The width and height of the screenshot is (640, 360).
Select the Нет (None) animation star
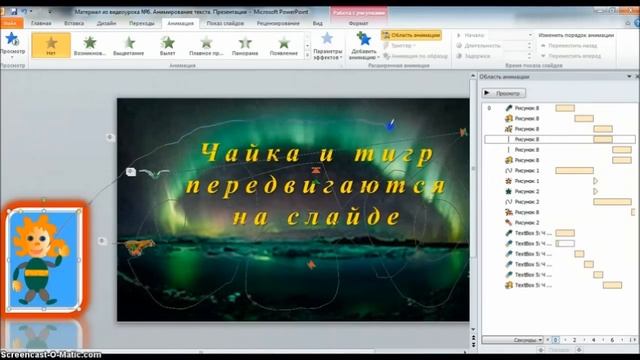(51, 45)
